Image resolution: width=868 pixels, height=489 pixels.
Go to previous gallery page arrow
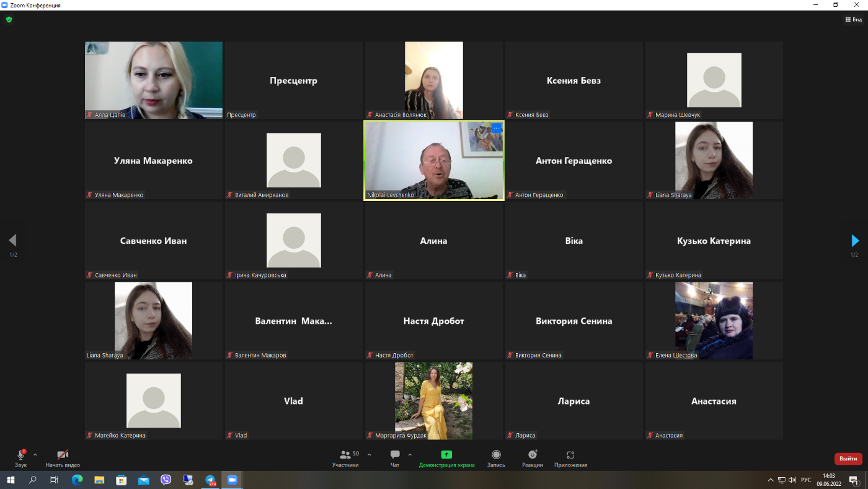point(12,240)
